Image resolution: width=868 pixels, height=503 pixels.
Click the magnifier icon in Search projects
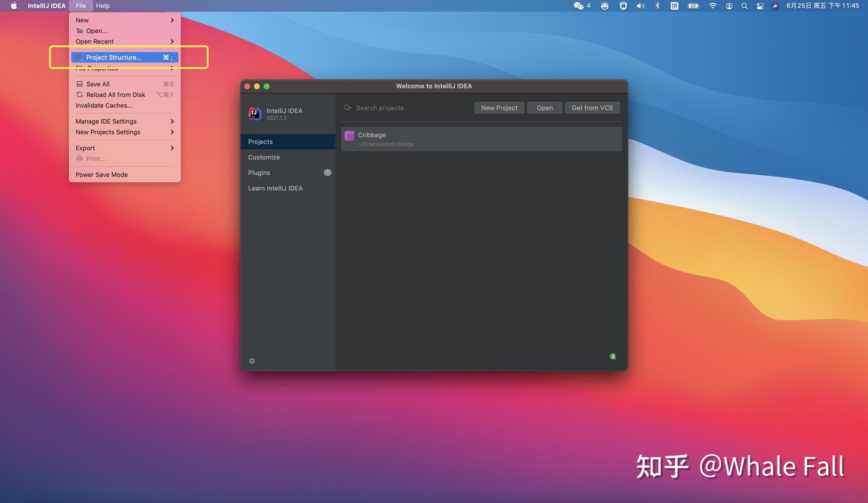(x=347, y=107)
